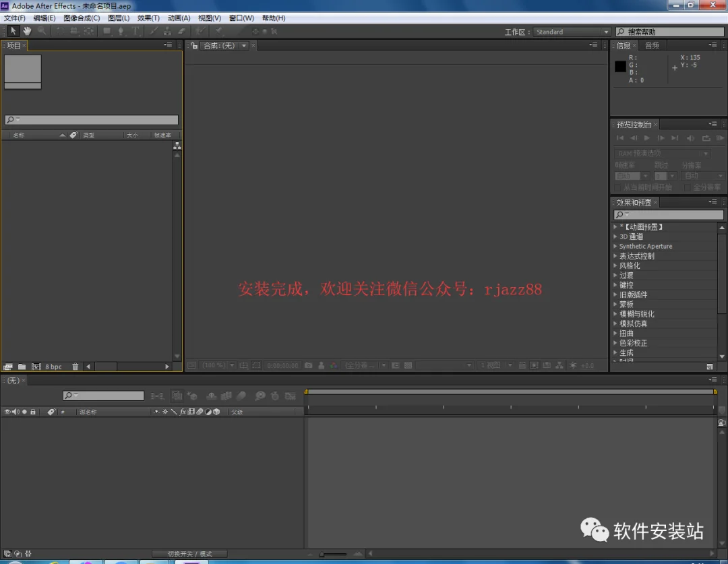728x564 pixels.
Task: Toggle 从当前时间开始 checkbox
Action: click(617, 187)
